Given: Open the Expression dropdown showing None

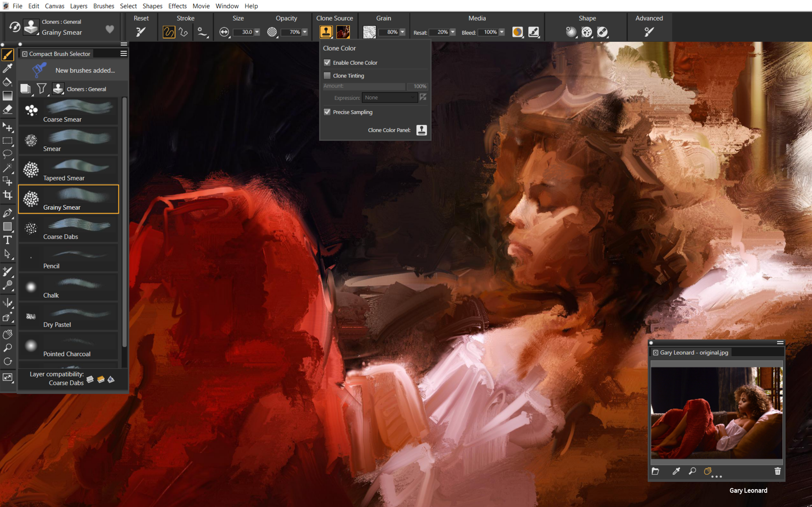Looking at the screenshot, I should click(x=390, y=97).
